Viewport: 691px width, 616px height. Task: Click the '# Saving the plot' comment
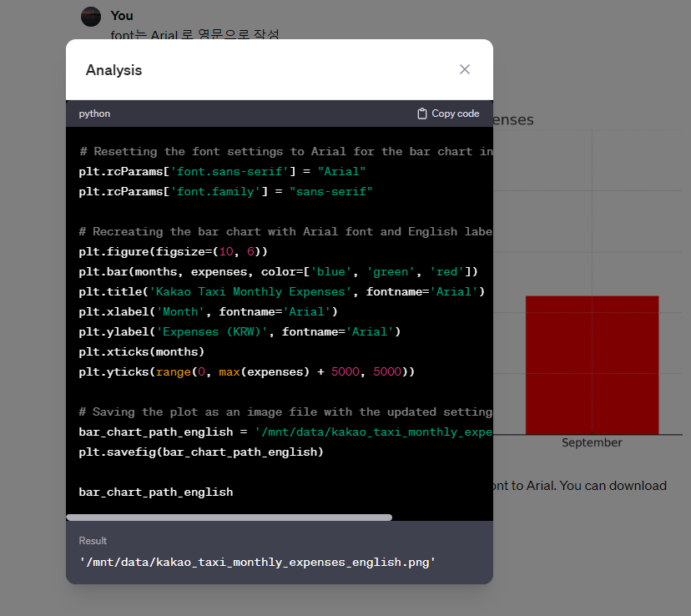[x=285, y=412]
